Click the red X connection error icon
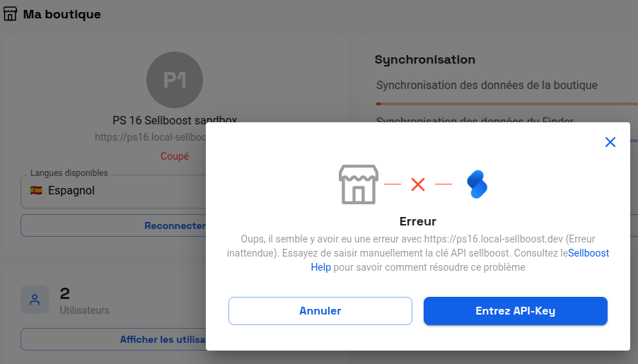 coord(418,184)
